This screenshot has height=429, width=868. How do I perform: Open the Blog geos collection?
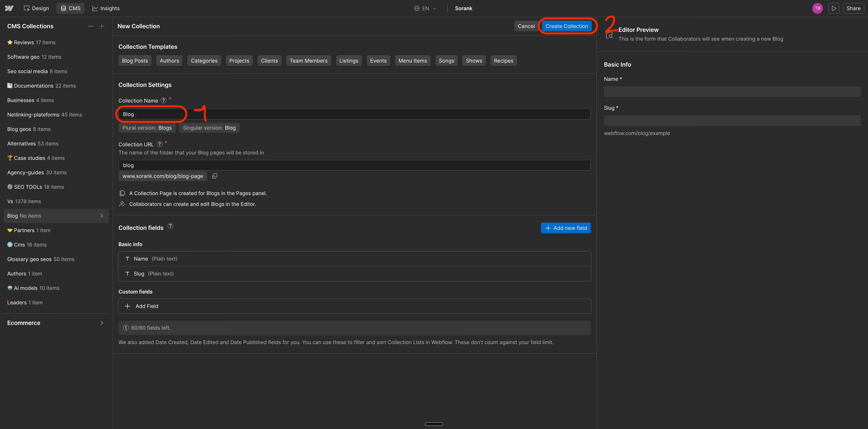[56, 129]
